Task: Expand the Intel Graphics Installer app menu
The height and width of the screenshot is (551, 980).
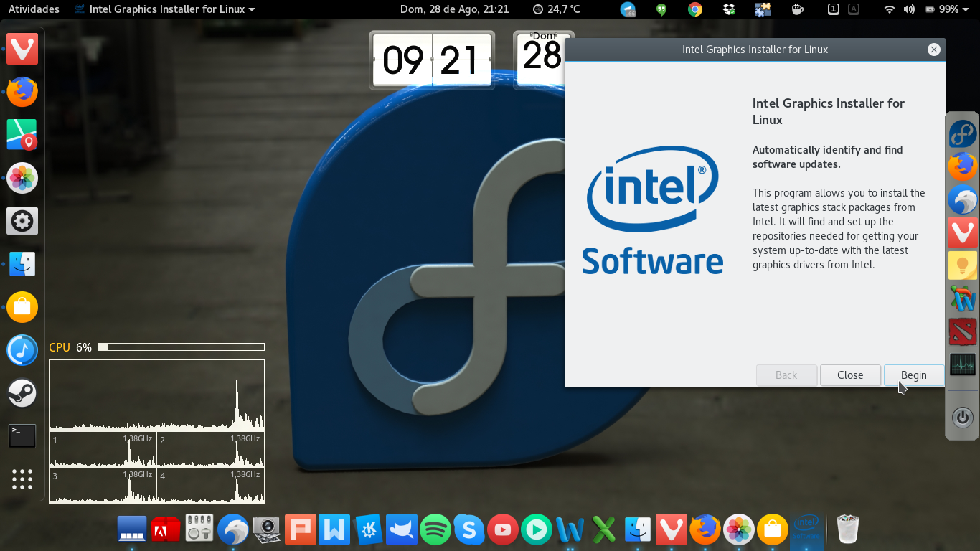Action: pyautogui.click(x=164, y=9)
